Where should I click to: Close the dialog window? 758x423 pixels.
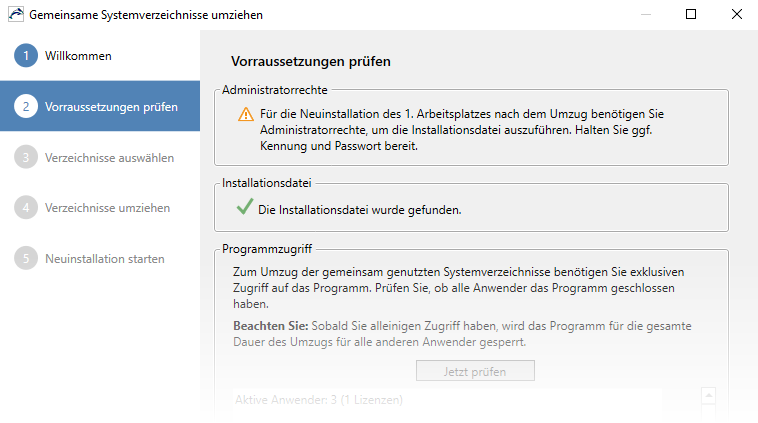pos(736,15)
